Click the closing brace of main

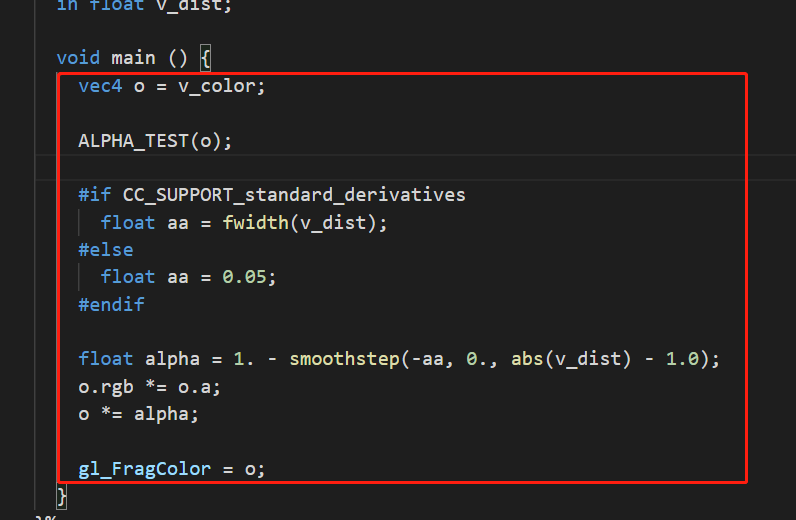pyautogui.click(x=62, y=495)
